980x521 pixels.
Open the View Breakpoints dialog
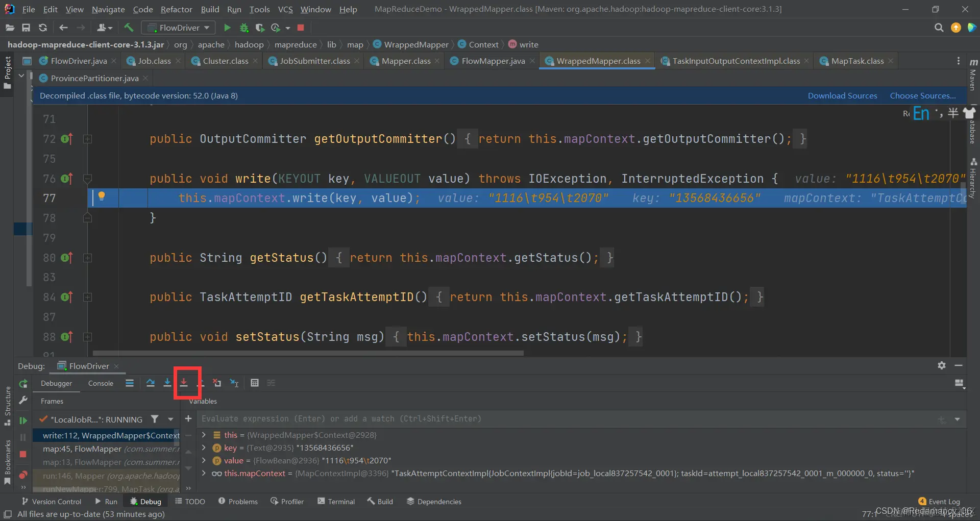[x=23, y=475]
